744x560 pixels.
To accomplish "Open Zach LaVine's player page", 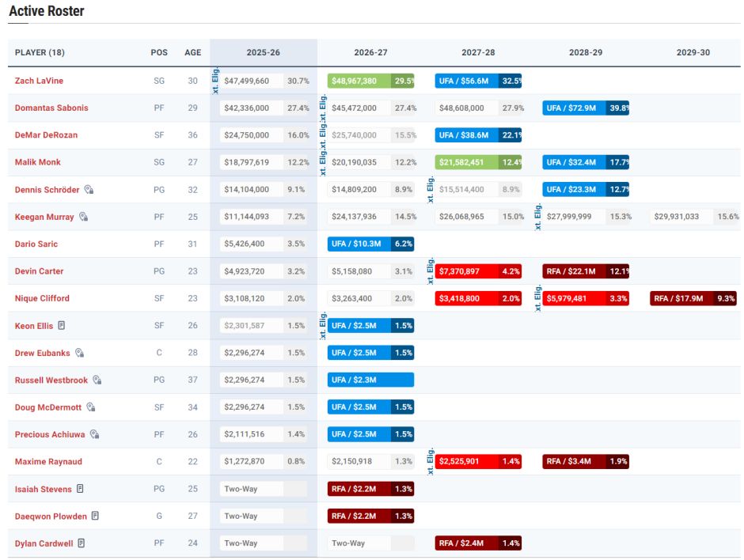I will [x=39, y=81].
